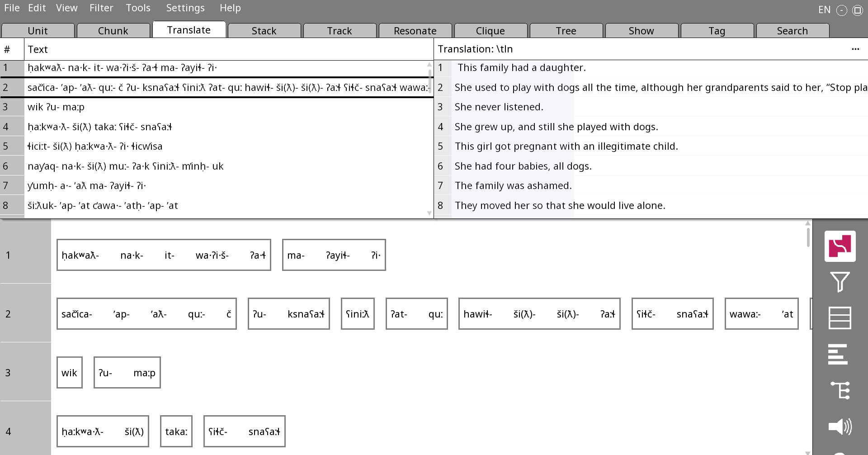
Task: Select the stacked rows layout icon
Action: tap(840, 318)
